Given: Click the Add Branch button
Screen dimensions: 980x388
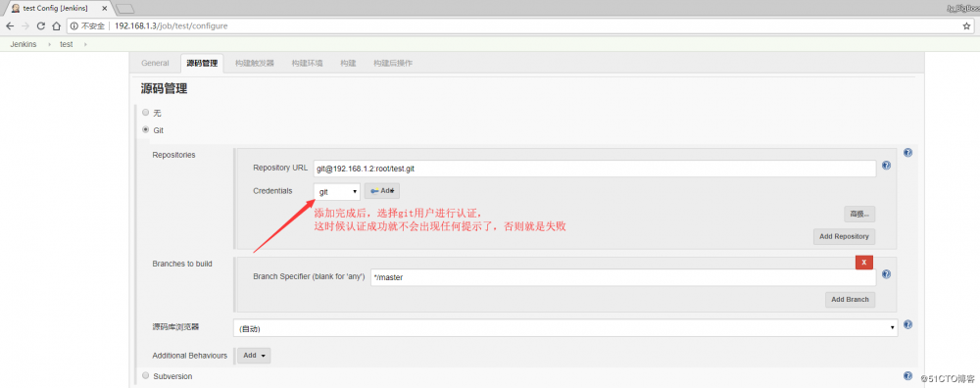Looking at the screenshot, I should point(850,299).
